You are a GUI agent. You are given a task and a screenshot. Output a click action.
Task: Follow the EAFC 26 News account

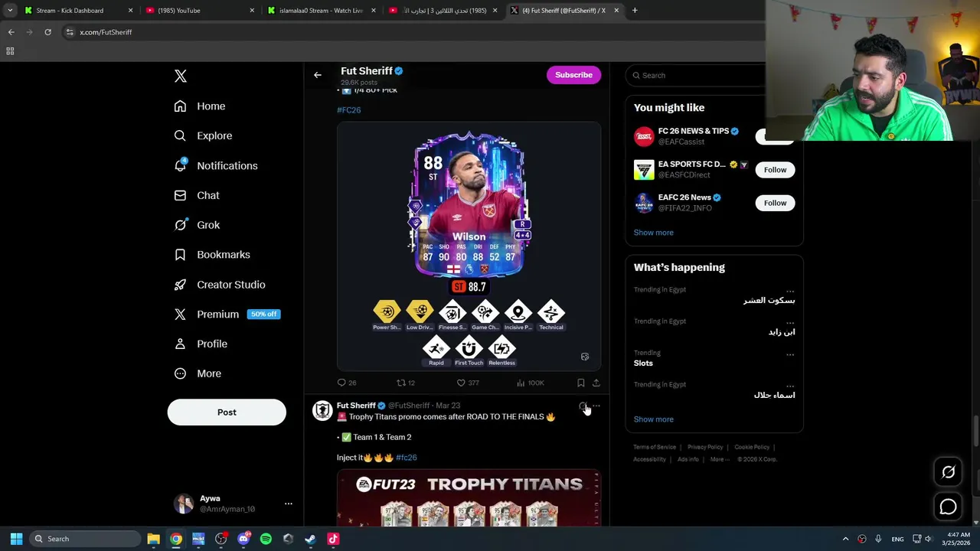[x=775, y=203]
